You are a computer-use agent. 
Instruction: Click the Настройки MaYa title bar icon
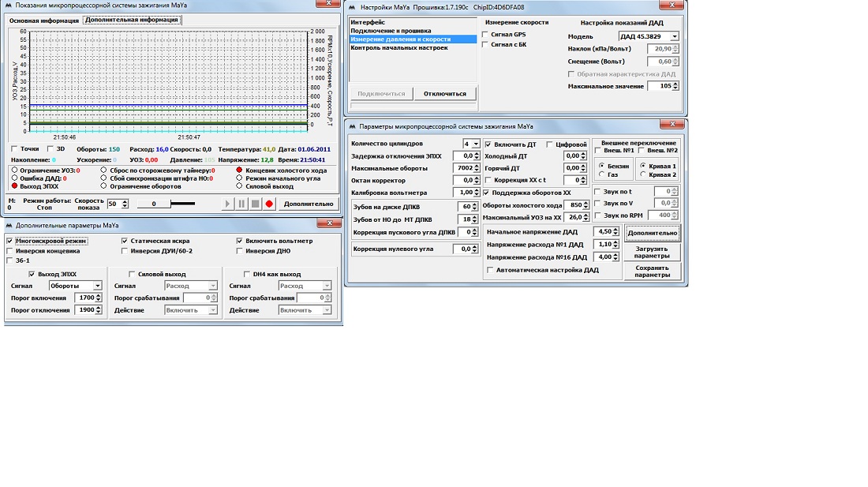pyautogui.click(x=352, y=6)
